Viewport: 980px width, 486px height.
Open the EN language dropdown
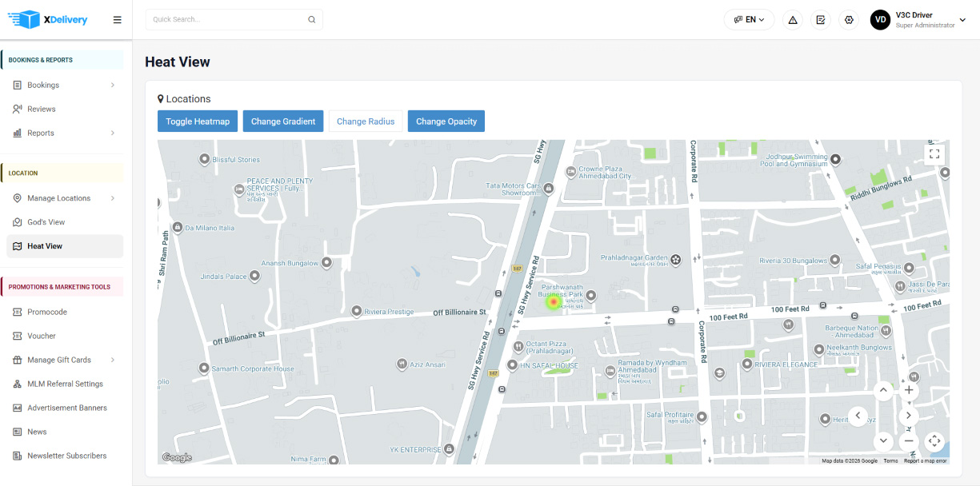pyautogui.click(x=749, y=20)
